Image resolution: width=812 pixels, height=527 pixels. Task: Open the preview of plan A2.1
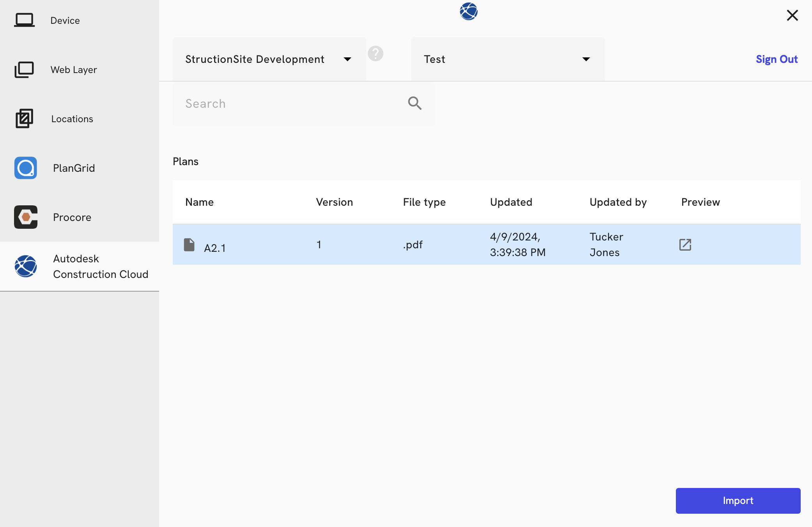(x=685, y=244)
